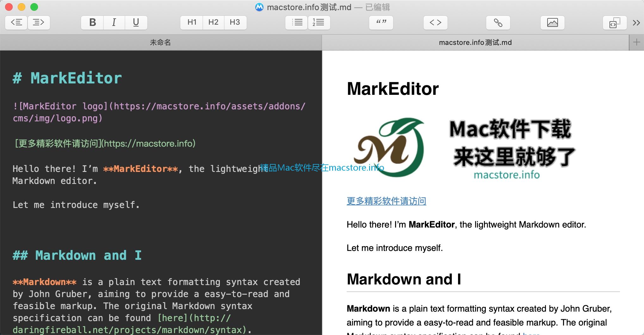Open the 更多精彩软件请访问 link in preview
The image size is (644, 335).
point(387,201)
